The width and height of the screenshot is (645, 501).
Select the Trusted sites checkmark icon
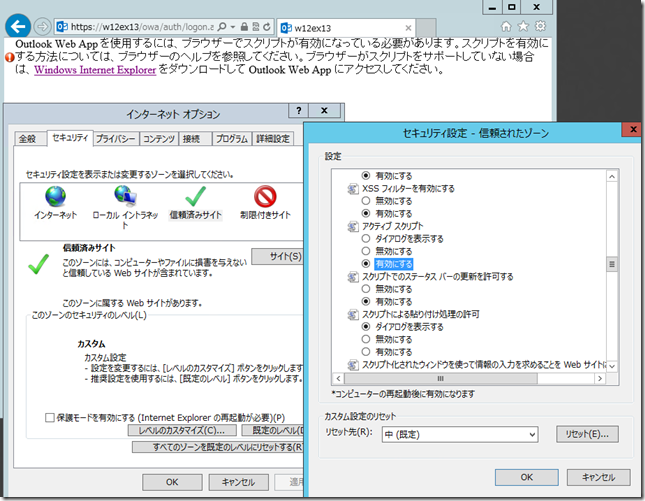coord(195,196)
